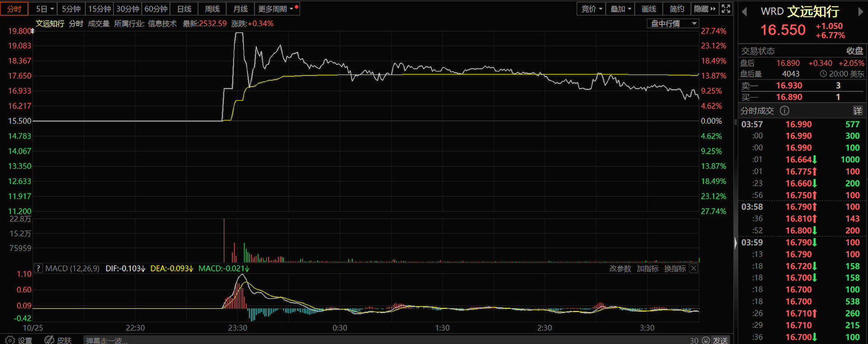Expand the 竞价 dropdown menu
Screen dimensions: 868x344
(x=591, y=9)
